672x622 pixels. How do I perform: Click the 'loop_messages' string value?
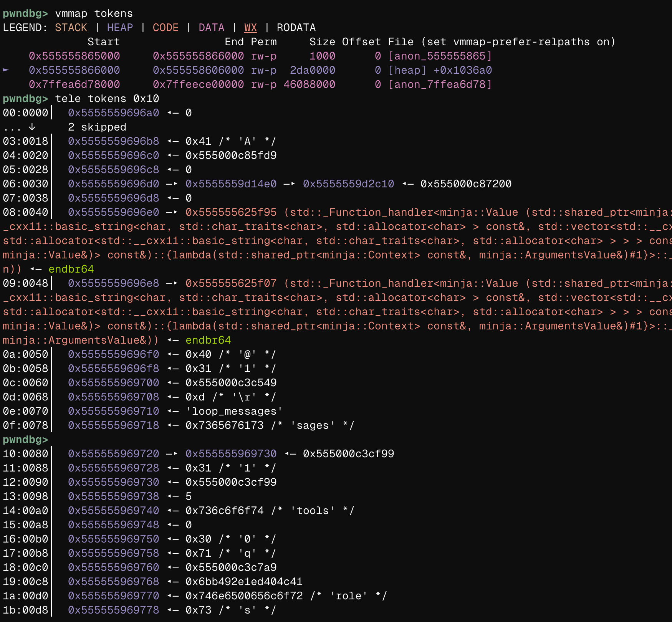[x=234, y=411]
